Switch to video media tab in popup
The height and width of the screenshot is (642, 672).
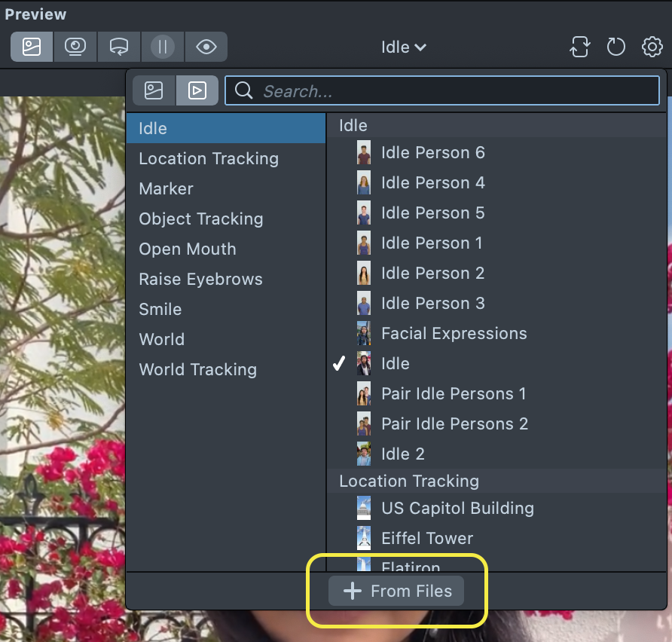coord(197,90)
